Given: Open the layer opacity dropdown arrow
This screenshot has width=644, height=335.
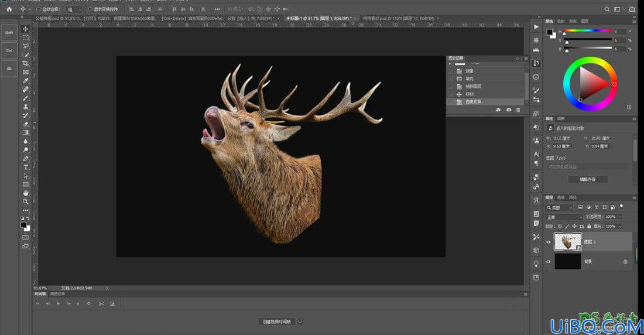Looking at the screenshot, I should click(620, 217).
